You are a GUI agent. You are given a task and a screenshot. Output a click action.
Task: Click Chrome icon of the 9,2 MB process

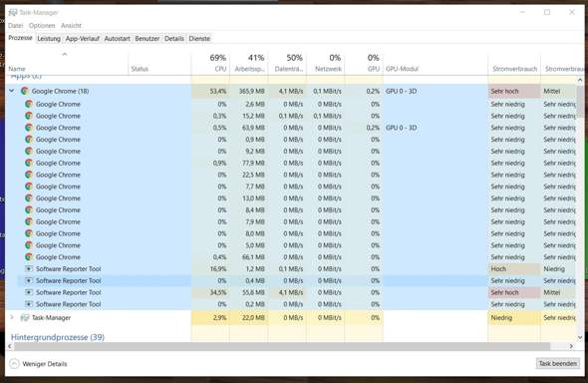[x=29, y=152]
